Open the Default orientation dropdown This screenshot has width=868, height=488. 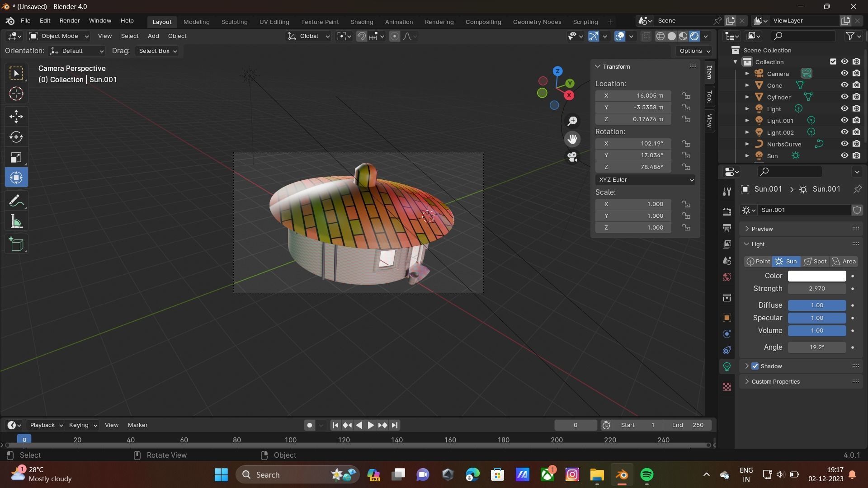click(77, 51)
